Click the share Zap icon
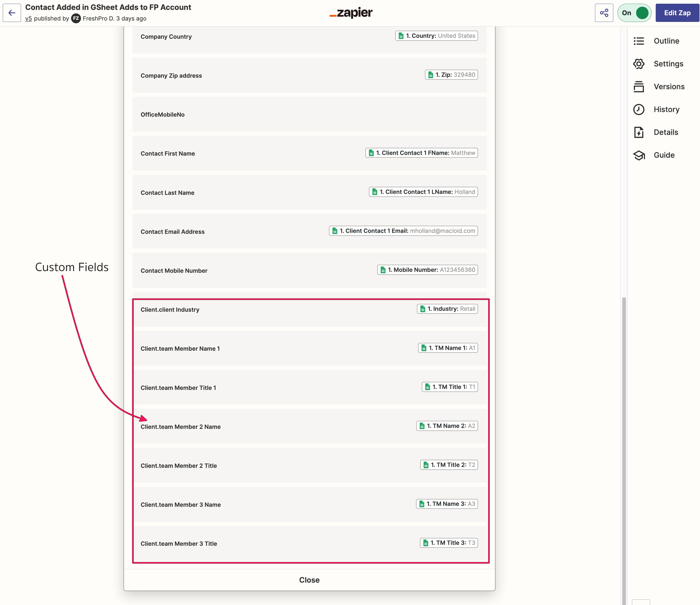Screen dimensions: 700x605 click(604, 13)
